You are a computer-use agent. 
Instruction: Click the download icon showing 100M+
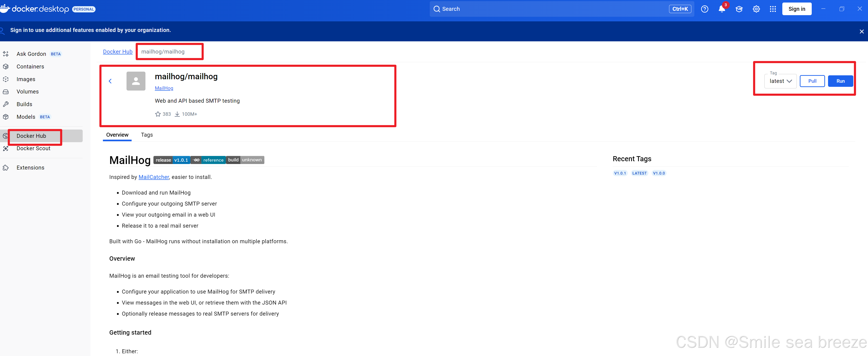tap(177, 114)
